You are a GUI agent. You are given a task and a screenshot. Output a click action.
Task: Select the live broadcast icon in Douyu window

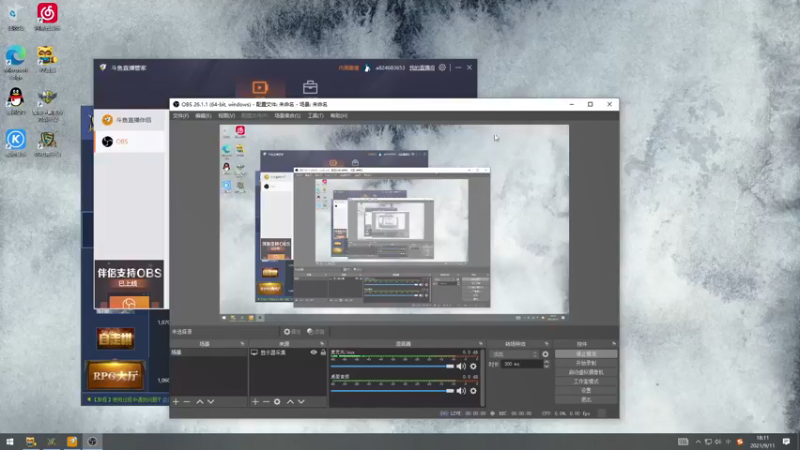point(260,88)
